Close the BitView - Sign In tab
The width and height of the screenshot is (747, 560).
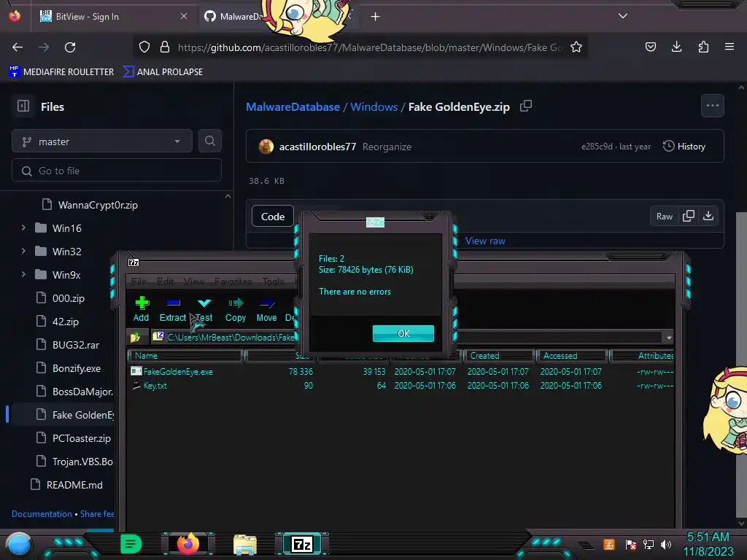(x=184, y=16)
